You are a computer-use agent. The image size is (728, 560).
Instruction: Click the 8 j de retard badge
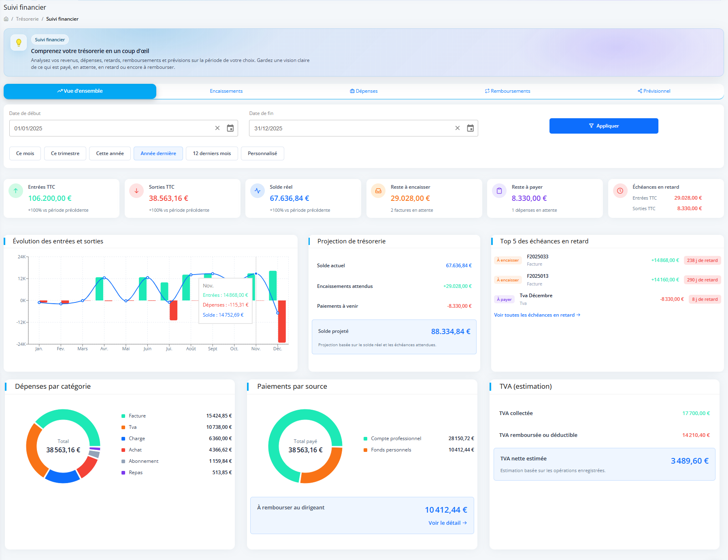pos(705,299)
